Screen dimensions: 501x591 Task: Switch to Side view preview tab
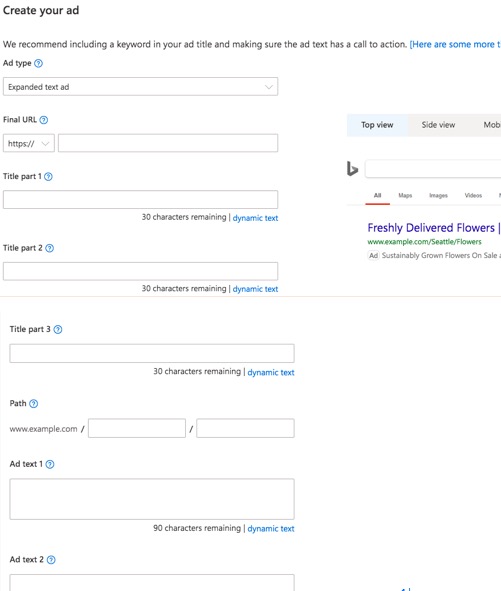[x=438, y=125]
